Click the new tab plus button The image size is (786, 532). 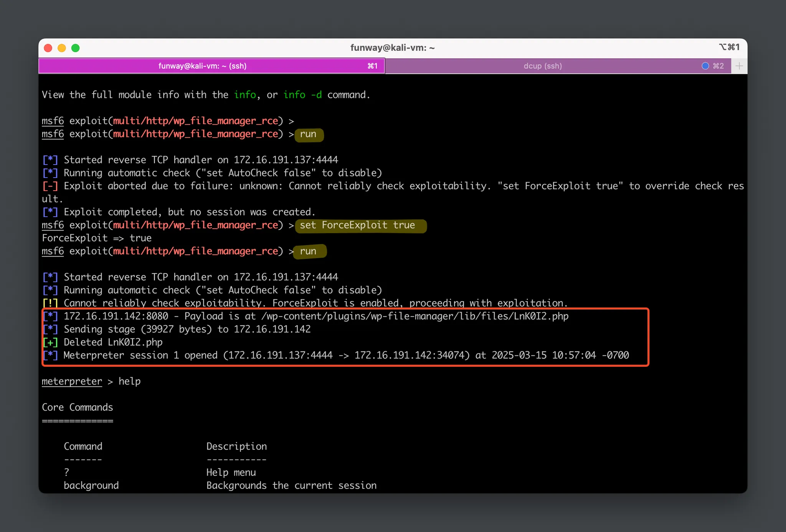[x=739, y=66]
